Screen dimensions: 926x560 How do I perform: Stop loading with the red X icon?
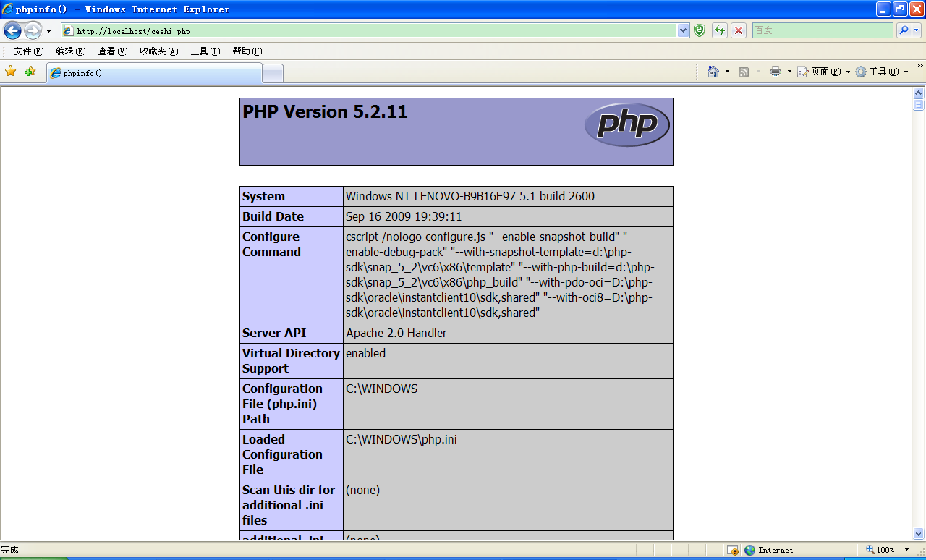(x=739, y=30)
